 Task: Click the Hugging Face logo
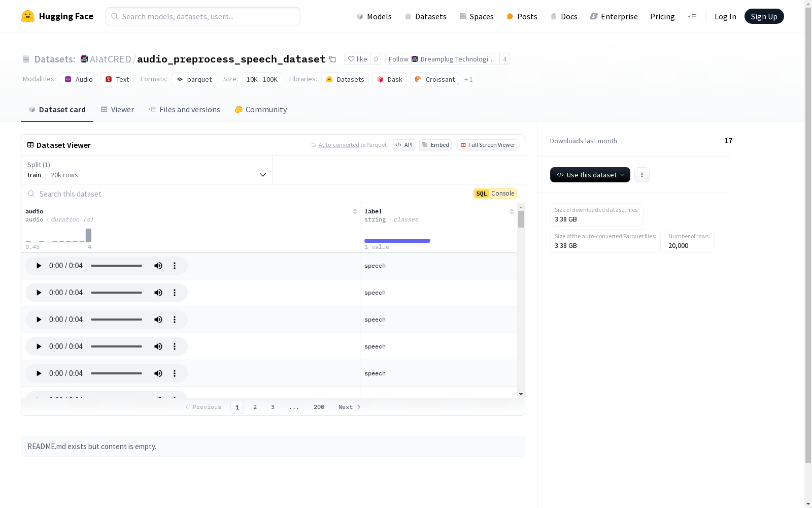(x=28, y=16)
